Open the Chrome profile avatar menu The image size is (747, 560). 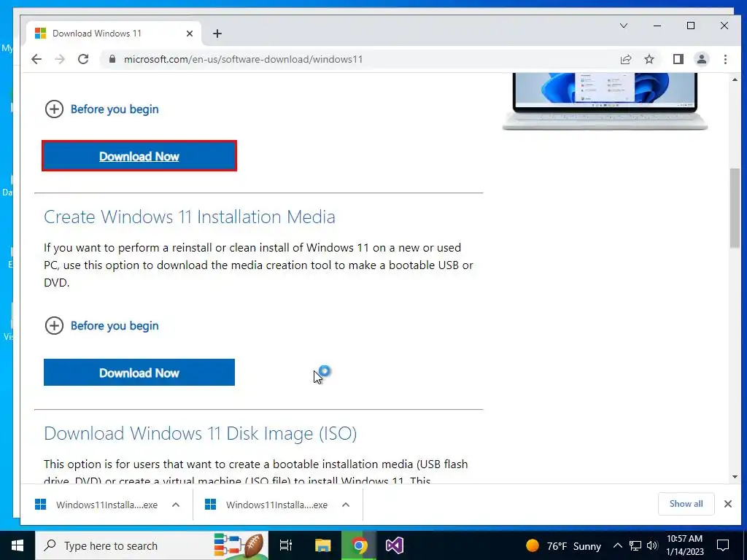(x=701, y=59)
